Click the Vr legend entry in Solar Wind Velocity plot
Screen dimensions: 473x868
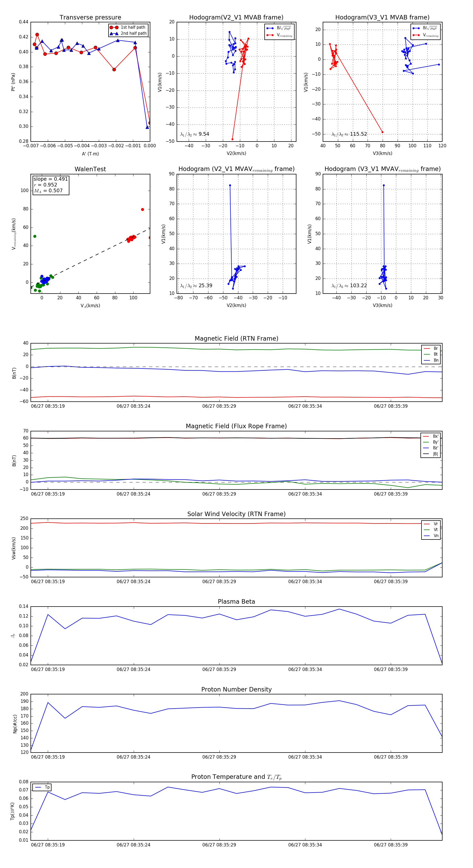[431, 524]
